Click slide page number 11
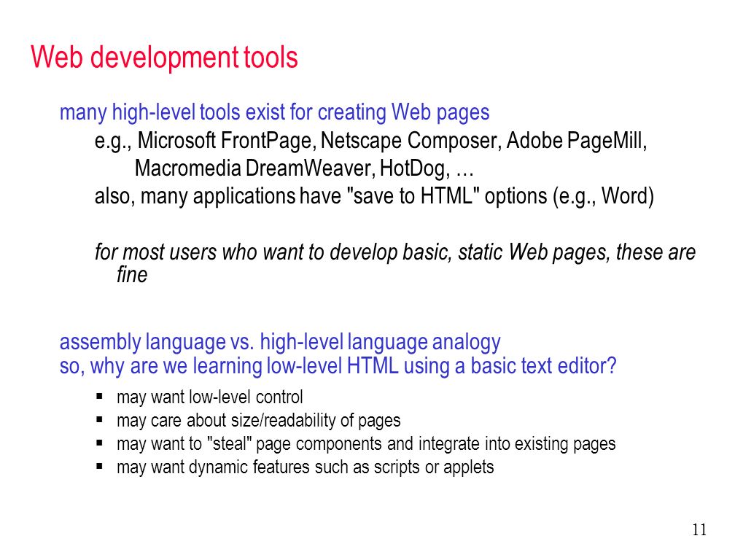This screenshot has height=560, width=735. click(699, 530)
